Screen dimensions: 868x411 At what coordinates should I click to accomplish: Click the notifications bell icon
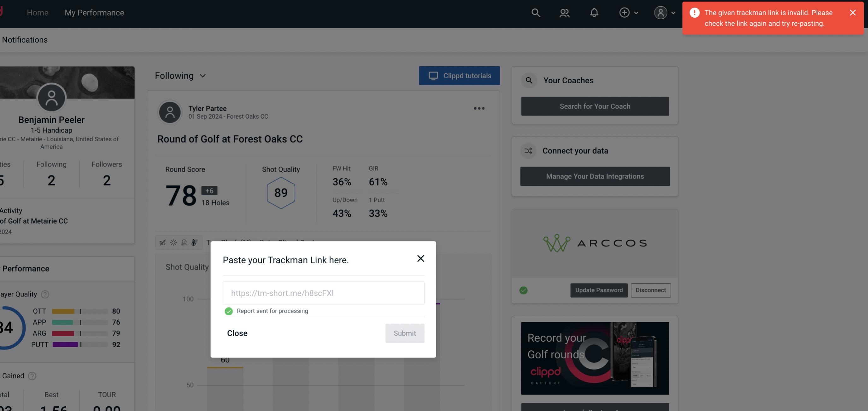point(595,12)
